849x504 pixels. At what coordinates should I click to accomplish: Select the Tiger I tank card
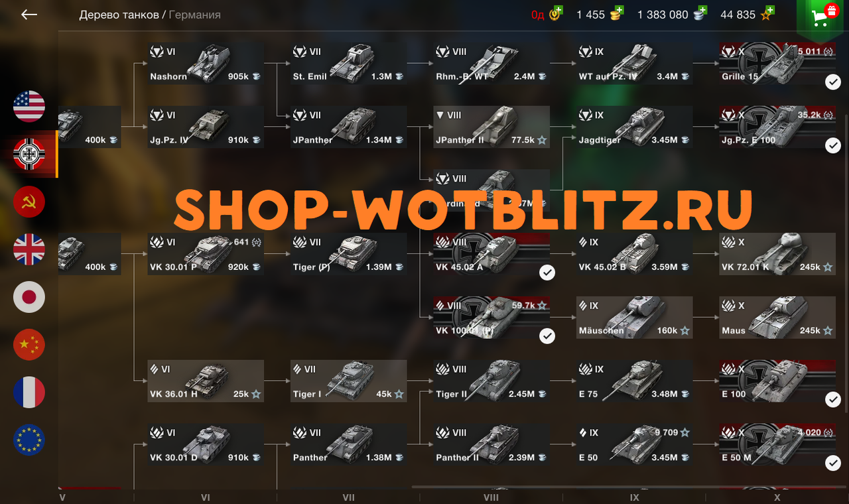pos(348,381)
